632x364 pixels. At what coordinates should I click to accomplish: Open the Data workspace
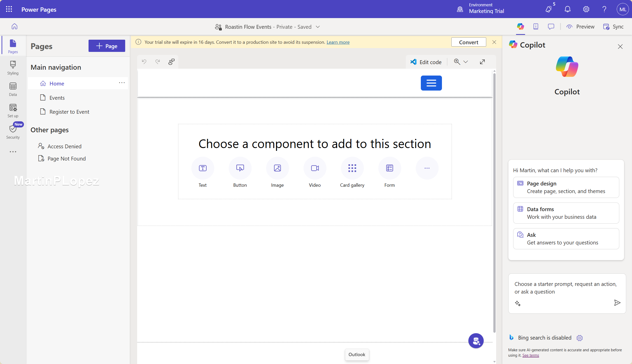[x=13, y=89]
